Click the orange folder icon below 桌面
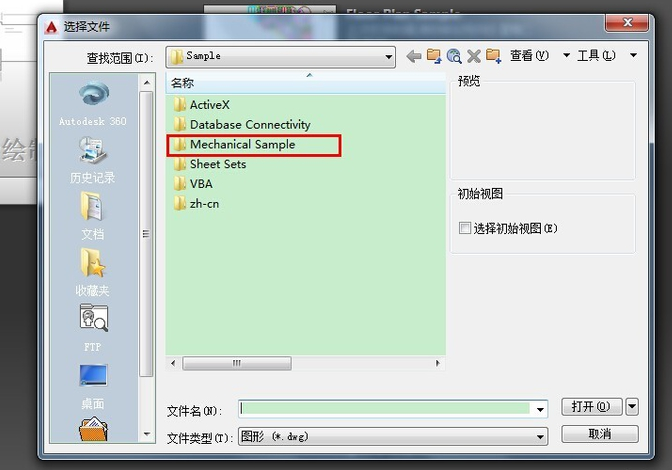Screen dimensions: 672x470 (x=93, y=429)
